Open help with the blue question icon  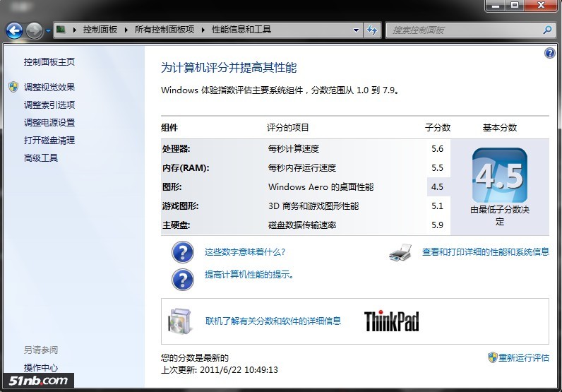(x=550, y=53)
